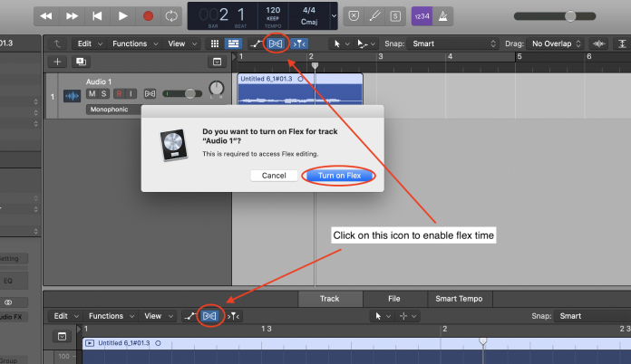
Task: Open the command-click tool menu
Action: (365, 43)
